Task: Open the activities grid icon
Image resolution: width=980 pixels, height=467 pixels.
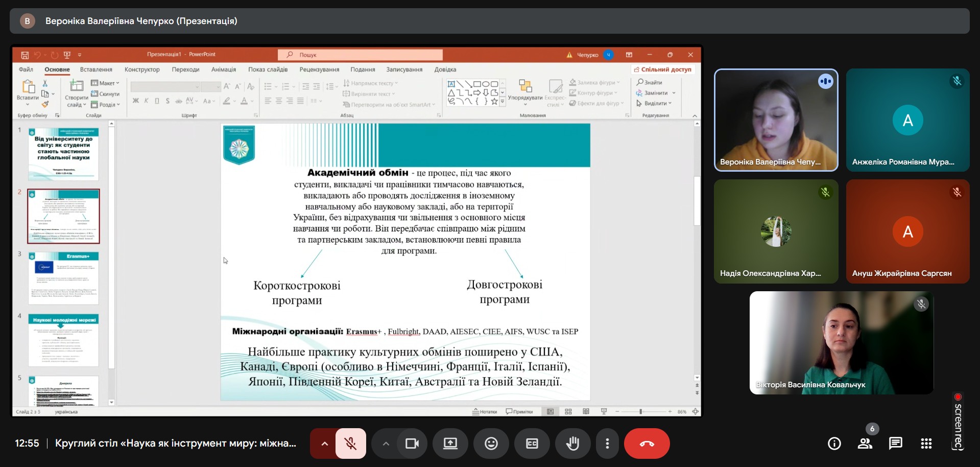Action: pyautogui.click(x=926, y=443)
